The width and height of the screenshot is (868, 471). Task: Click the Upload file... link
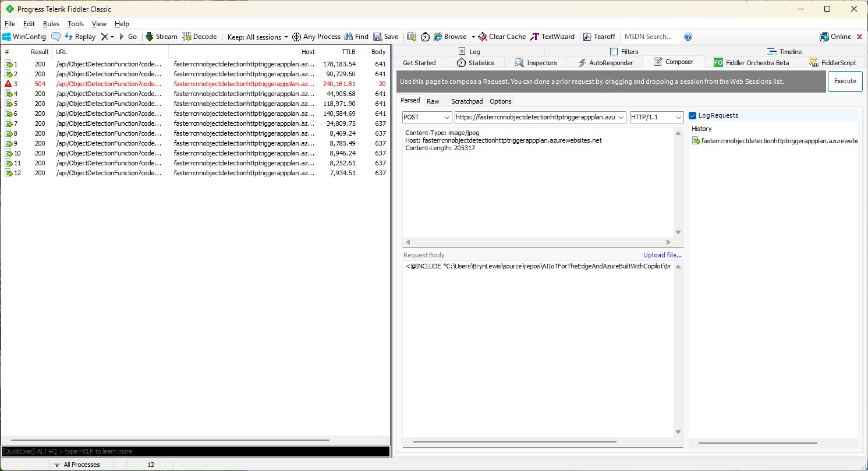pyautogui.click(x=662, y=255)
